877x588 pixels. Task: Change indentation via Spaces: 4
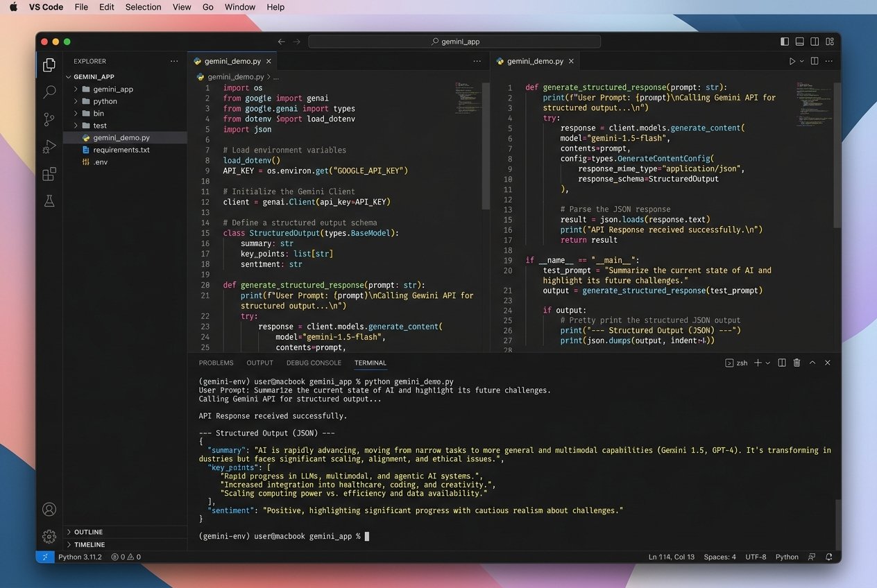coord(720,557)
